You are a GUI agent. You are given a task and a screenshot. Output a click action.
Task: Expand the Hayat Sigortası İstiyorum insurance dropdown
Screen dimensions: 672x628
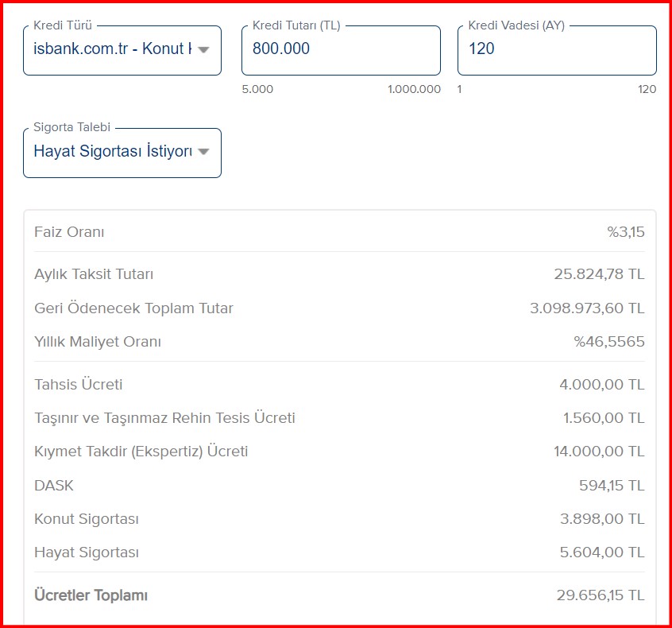(x=122, y=153)
